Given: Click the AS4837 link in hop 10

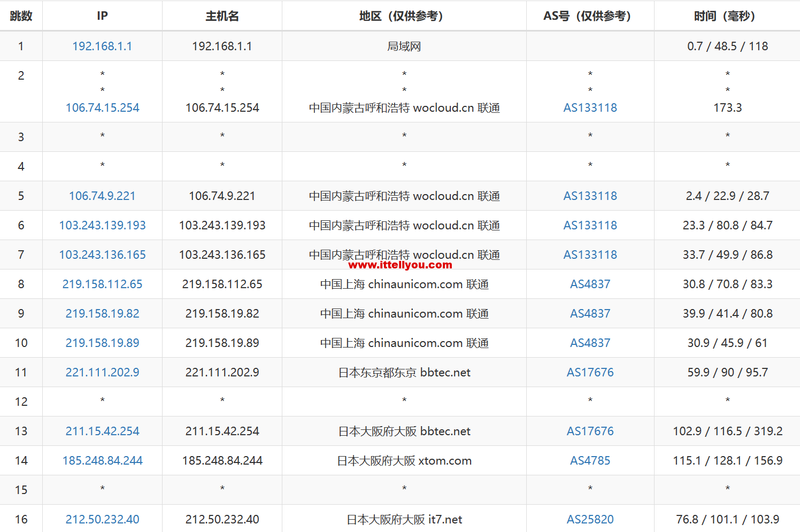Looking at the screenshot, I should [x=590, y=343].
